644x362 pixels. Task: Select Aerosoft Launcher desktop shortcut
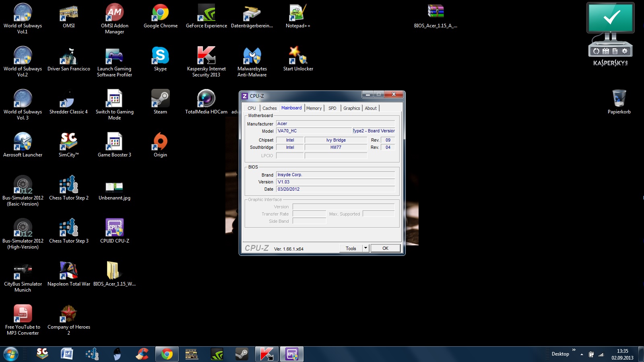pyautogui.click(x=23, y=145)
